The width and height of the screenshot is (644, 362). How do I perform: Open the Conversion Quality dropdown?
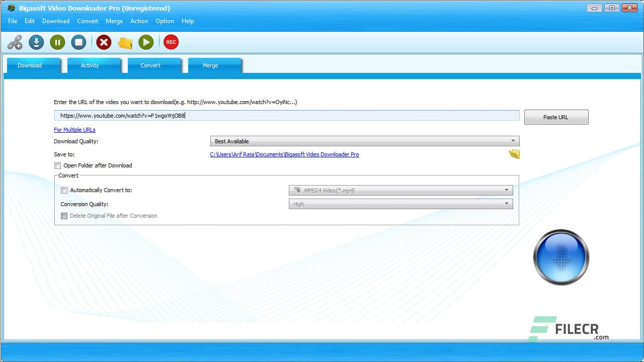coord(507,204)
